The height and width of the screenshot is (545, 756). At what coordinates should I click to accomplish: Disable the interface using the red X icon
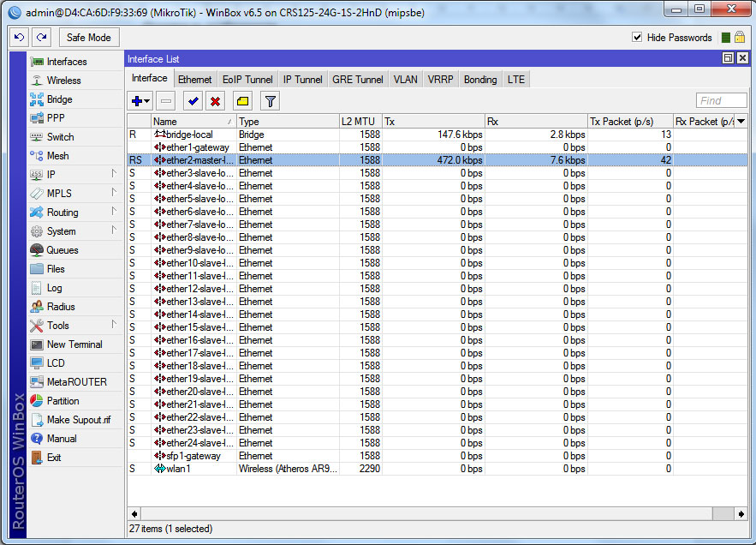point(215,100)
